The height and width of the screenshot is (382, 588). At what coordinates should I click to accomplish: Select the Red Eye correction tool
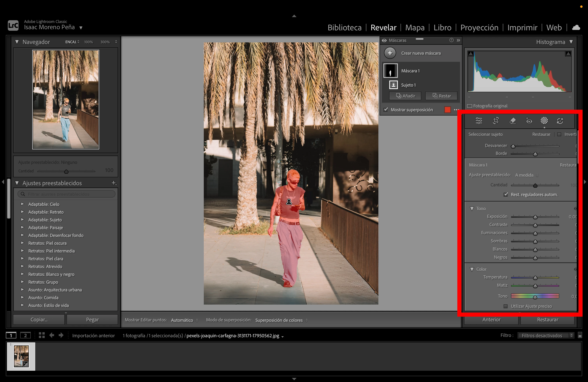click(x=529, y=121)
